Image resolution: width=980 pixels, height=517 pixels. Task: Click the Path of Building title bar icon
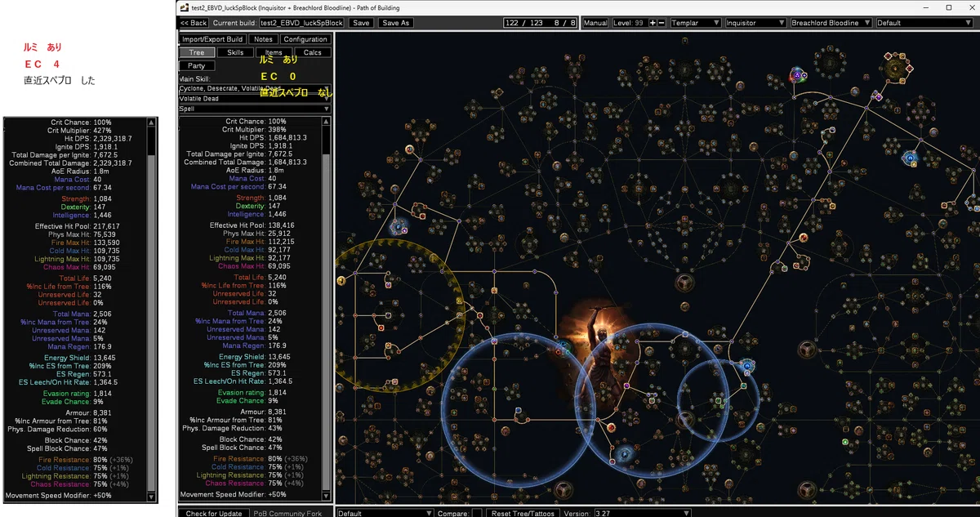(183, 7)
